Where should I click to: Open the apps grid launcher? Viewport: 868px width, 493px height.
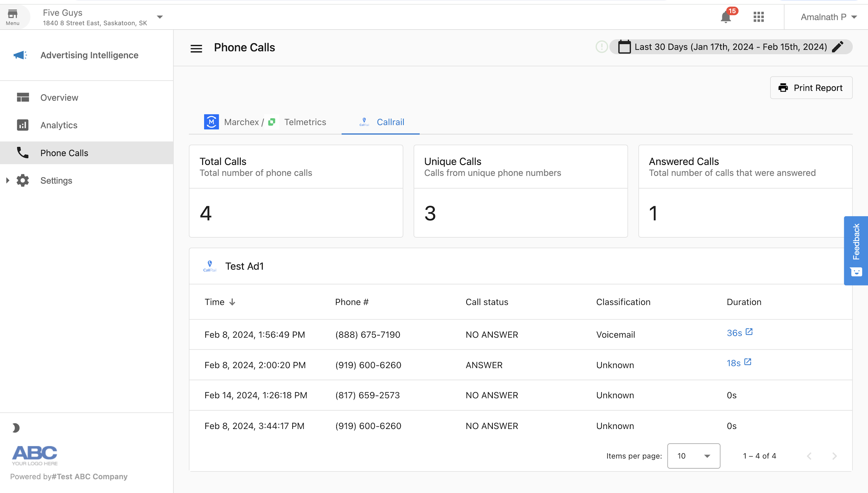pos(759,17)
